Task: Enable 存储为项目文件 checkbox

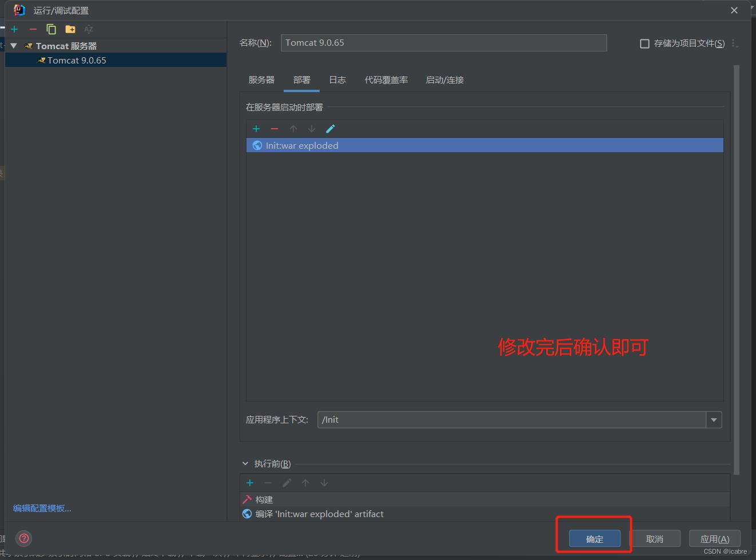Action: tap(644, 43)
